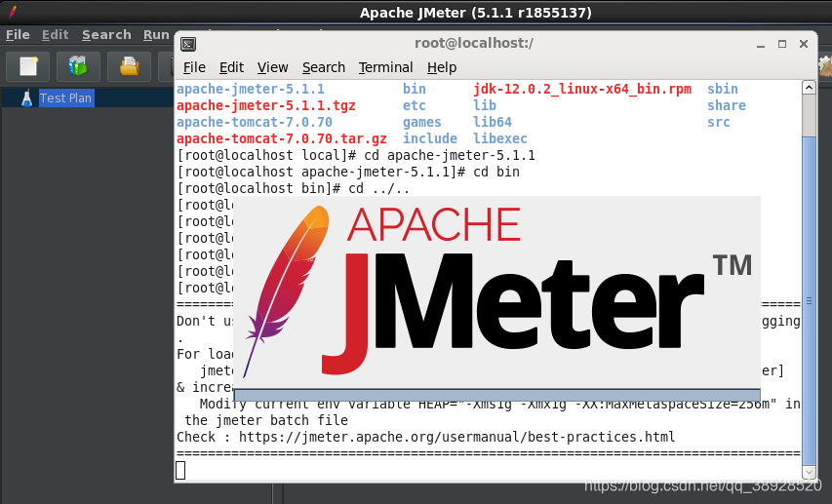Open JMeter Run menu
Screen dimensions: 832x504
click(156, 35)
